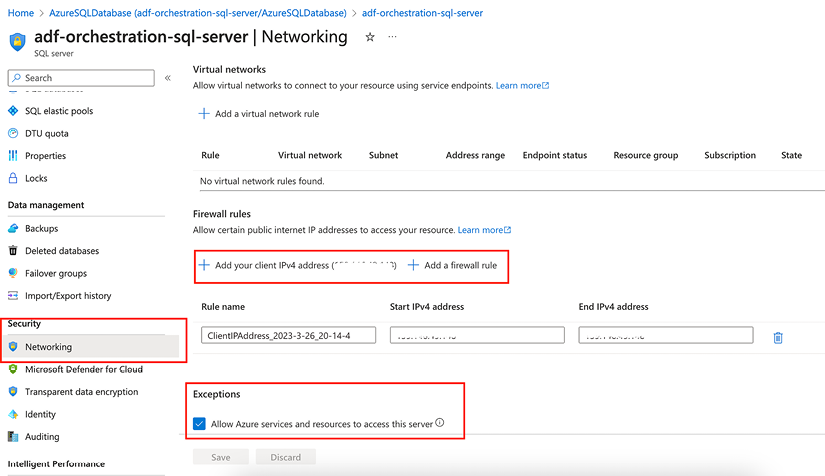Click the Start IPv4 address field
Viewport: 825px width, 476px height.
(x=477, y=335)
